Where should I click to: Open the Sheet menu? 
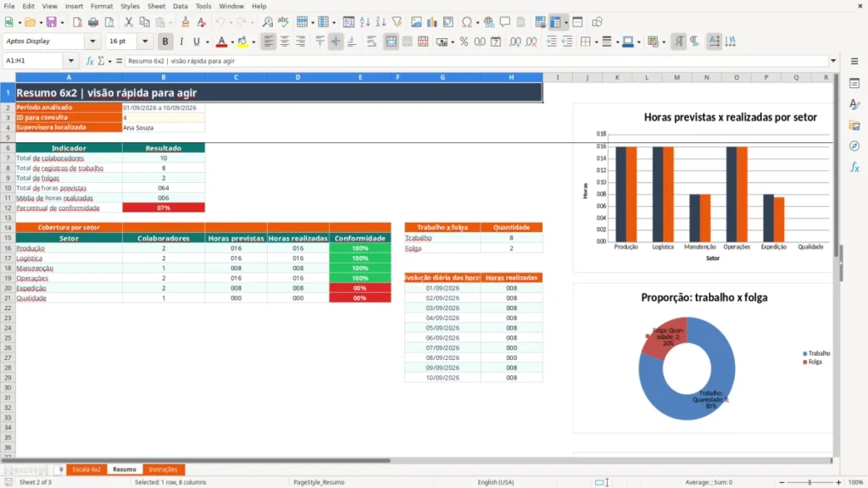[156, 6]
